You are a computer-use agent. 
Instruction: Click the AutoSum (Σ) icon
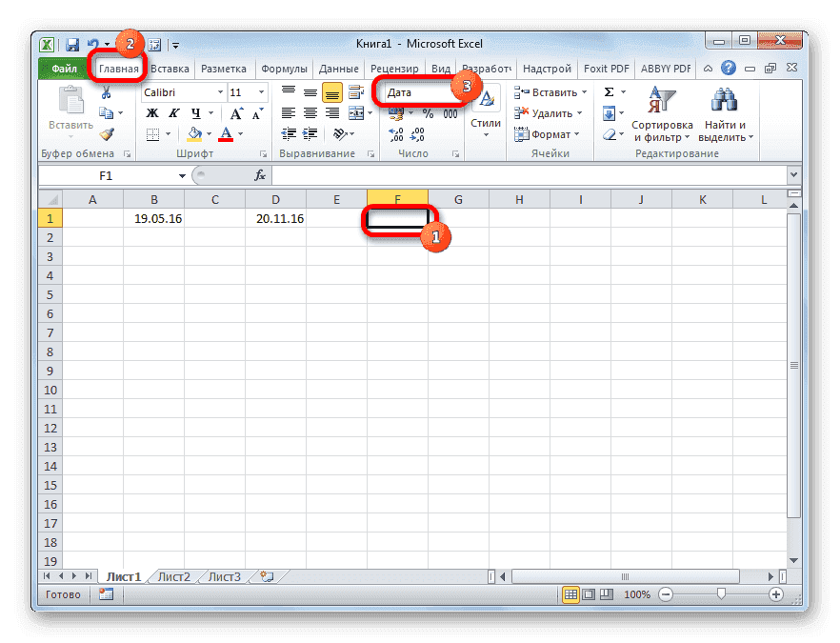click(607, 90)
